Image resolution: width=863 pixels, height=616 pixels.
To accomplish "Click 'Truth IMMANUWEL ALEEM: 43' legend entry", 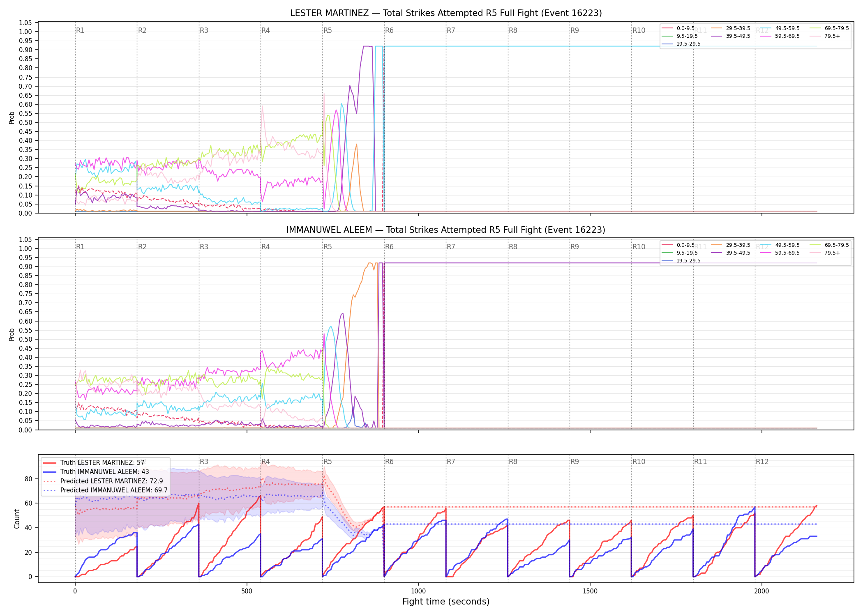I will point(96,472).
